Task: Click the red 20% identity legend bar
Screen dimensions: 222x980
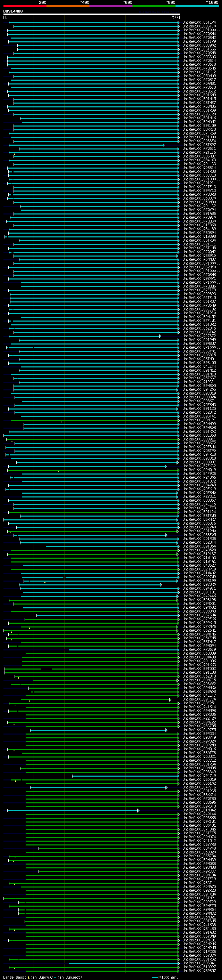Action: pos(25,6)
